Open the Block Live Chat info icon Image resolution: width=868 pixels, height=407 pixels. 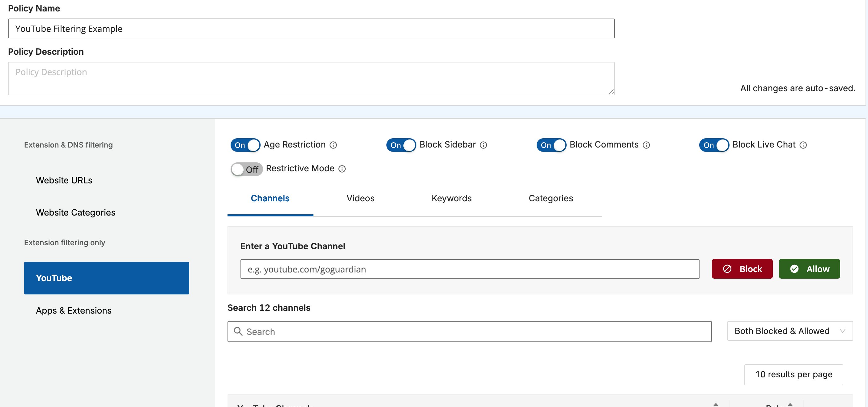803,145
